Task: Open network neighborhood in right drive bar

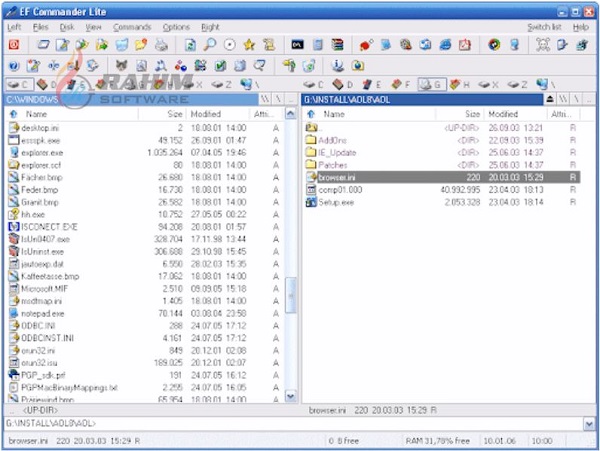Action: [x=545, y=85]
